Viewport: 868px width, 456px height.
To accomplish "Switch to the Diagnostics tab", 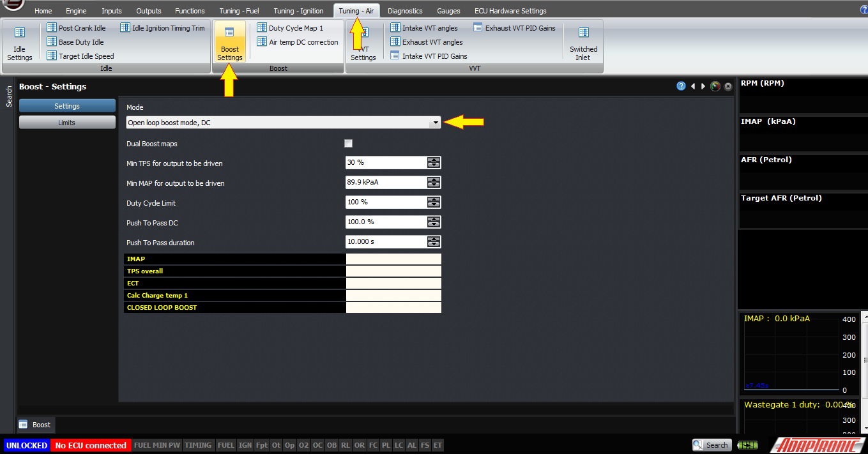I will (405, 11).
